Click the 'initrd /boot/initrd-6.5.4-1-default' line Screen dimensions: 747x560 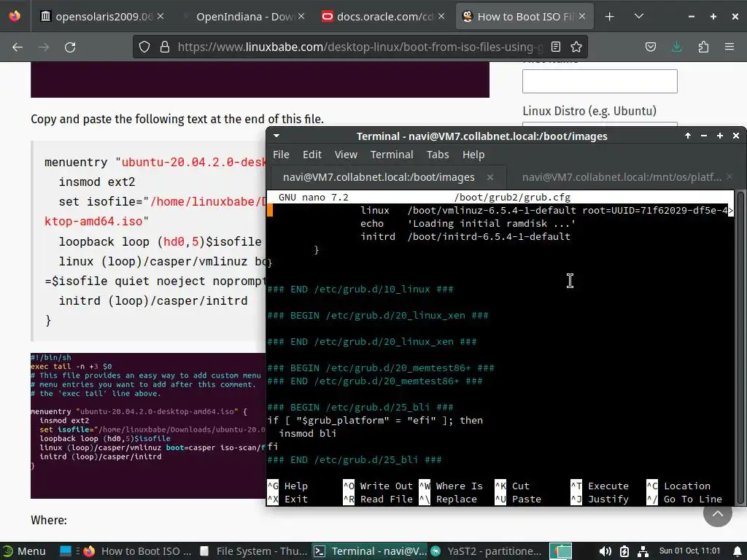click(465, 236)
